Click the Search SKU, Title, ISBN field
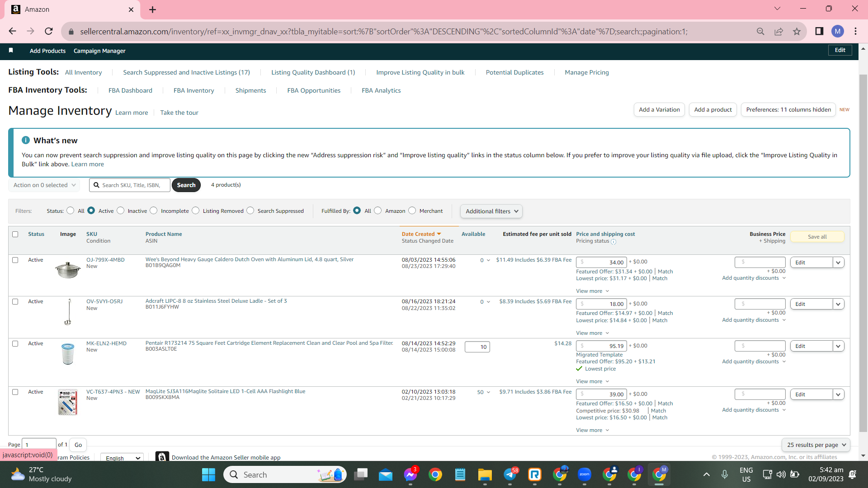 point(130,185)
